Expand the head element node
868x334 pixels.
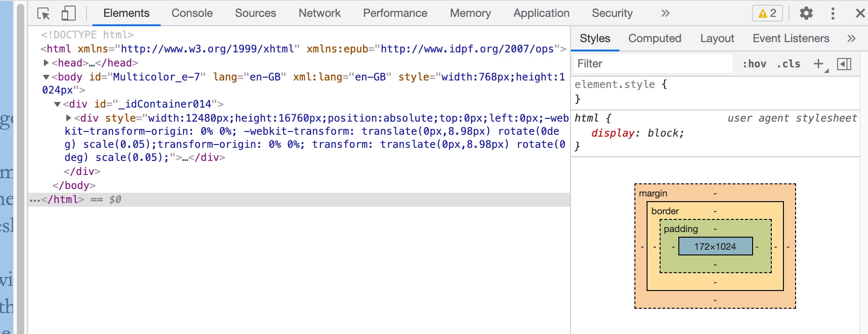(46, 63)
